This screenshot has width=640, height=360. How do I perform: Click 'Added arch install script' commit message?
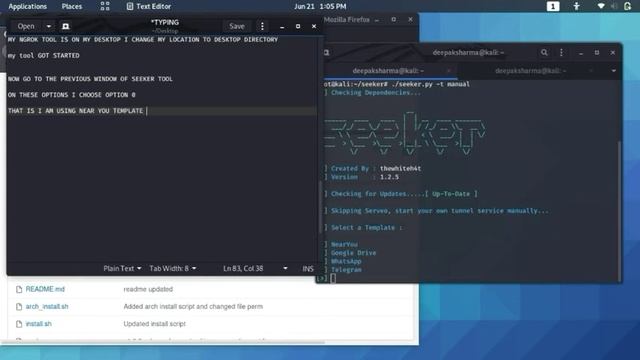[x=193, y=307]
